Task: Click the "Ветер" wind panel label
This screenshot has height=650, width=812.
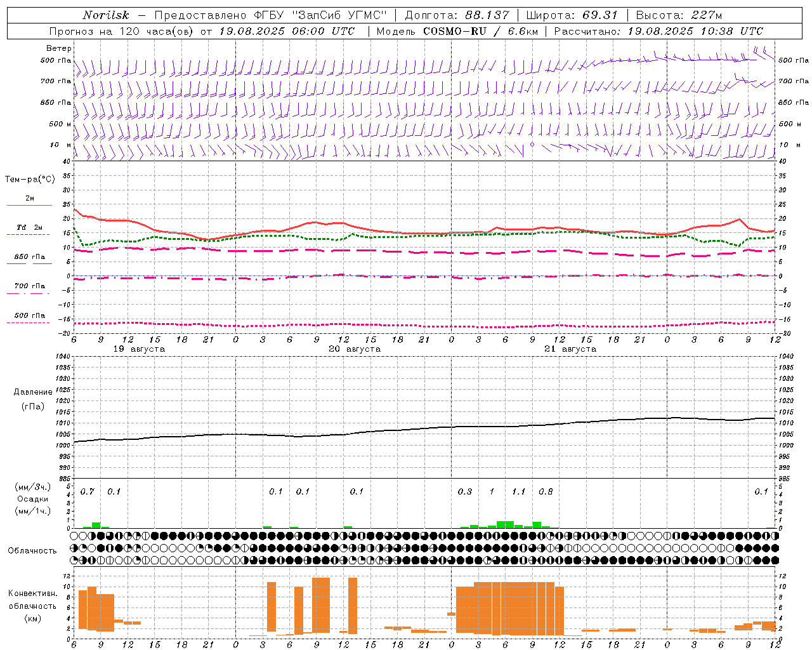Action: (59, 48)
